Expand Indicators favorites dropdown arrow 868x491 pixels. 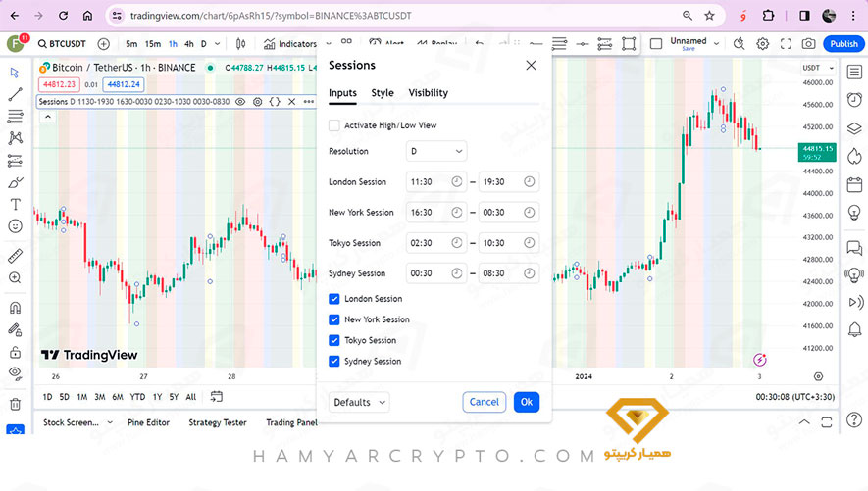point(329,44)
